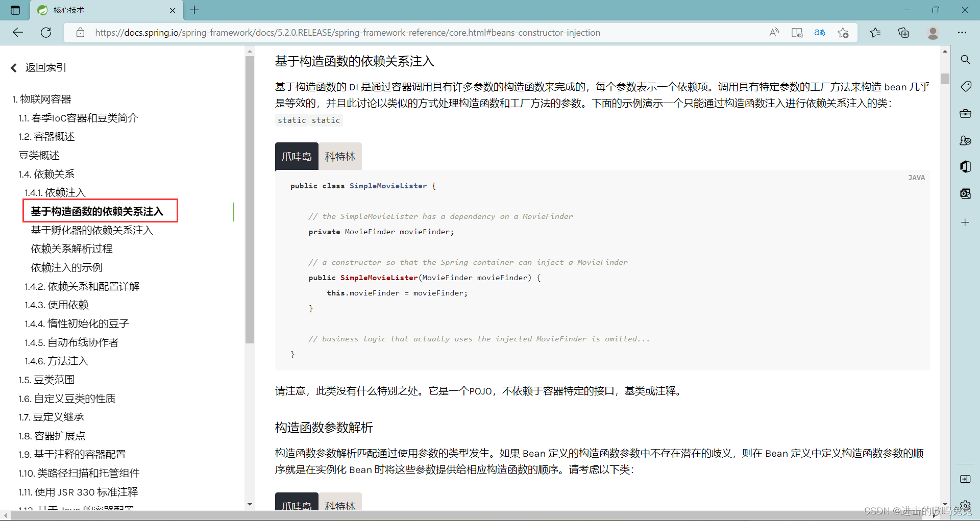The image size is (980, 521).
Task: Open sidebar search magnifier icon
Action: click(965, 60)
